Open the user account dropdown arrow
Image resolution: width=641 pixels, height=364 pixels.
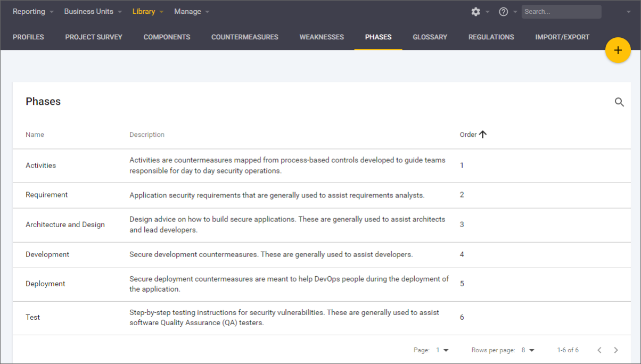(628, 12)
